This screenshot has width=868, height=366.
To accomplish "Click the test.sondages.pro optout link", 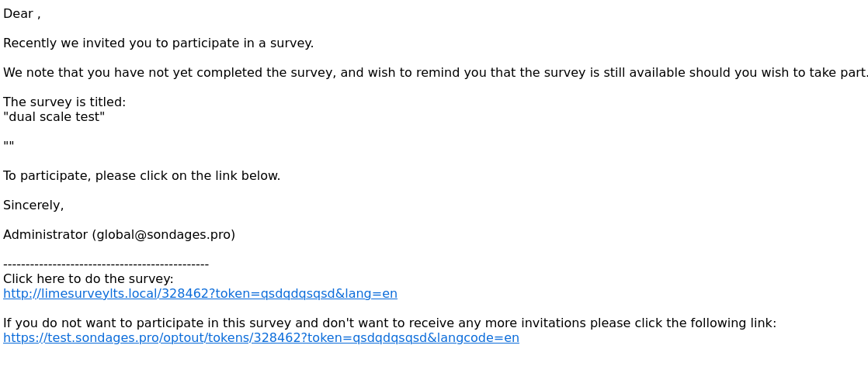I will pyautogui.click(x=261, y=338).
